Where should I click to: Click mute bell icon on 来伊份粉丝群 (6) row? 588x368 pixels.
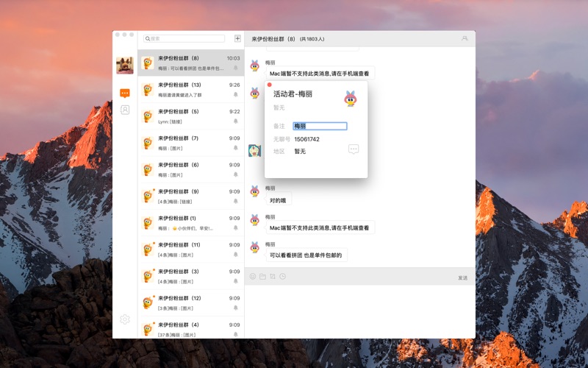pyautogui.click(x=236, y=174)
